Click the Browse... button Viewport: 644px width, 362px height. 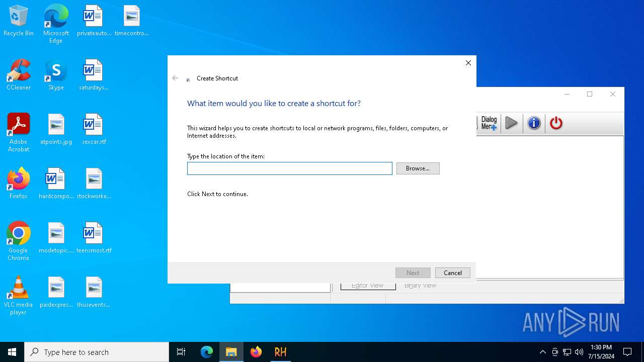[x=418, y=168]
